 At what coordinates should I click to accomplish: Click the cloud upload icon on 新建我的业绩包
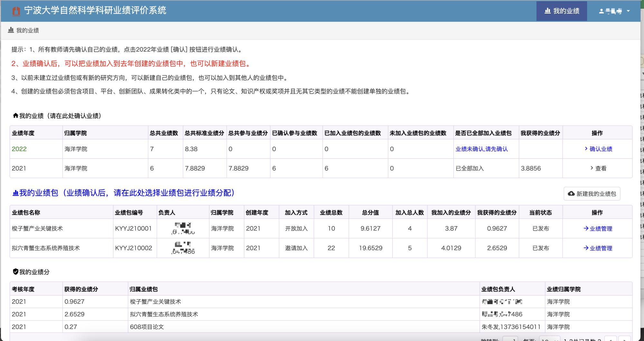(571, 194)
